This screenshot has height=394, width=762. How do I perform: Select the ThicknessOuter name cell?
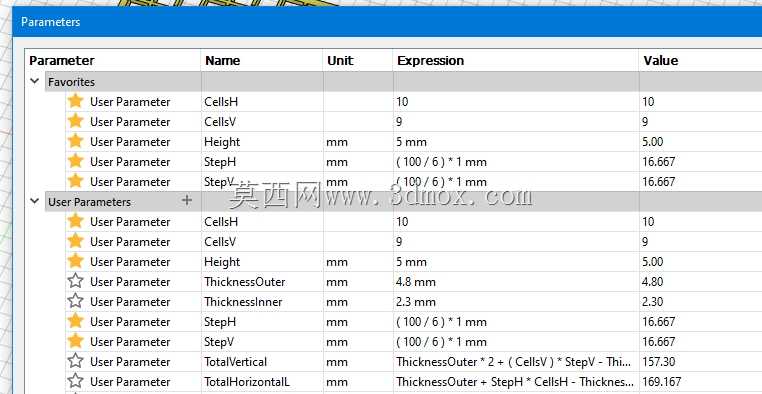coord(262,282)
